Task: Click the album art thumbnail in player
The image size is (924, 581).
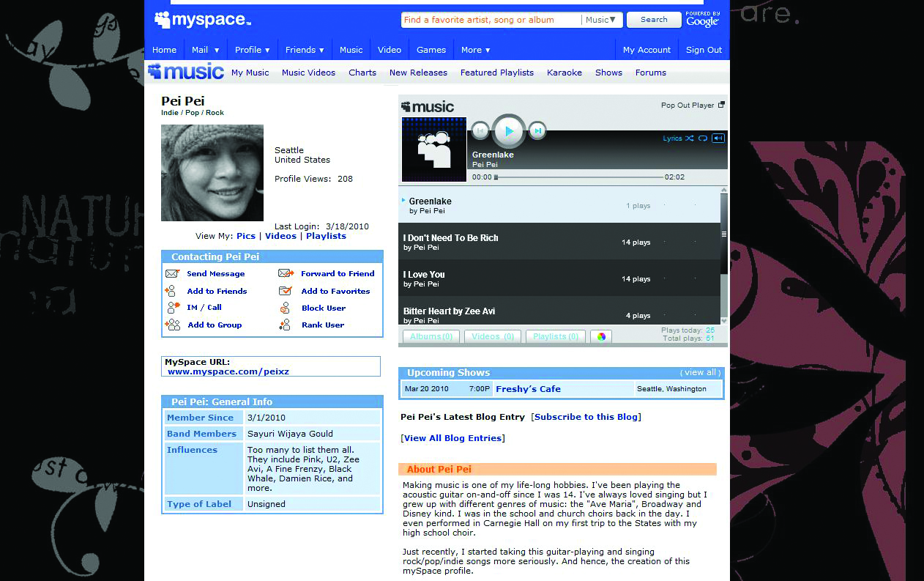Action: tap(433, 149)
